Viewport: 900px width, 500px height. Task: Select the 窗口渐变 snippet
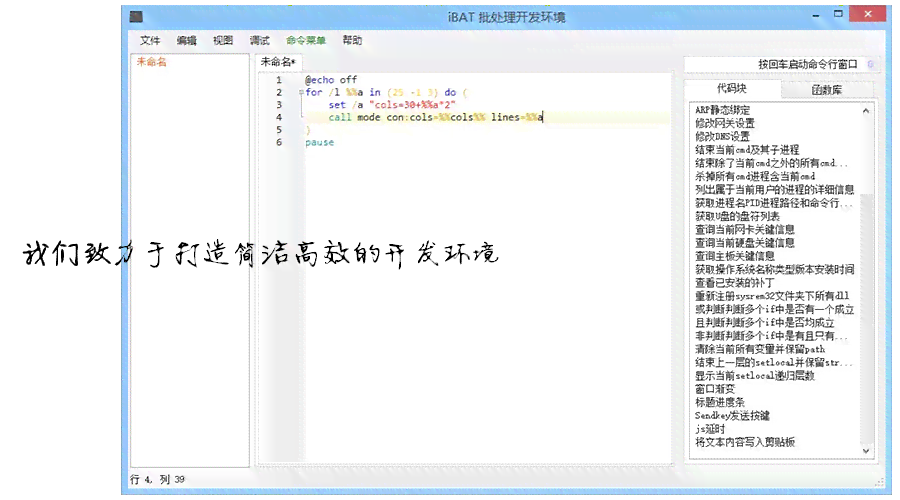pos(715,389)
